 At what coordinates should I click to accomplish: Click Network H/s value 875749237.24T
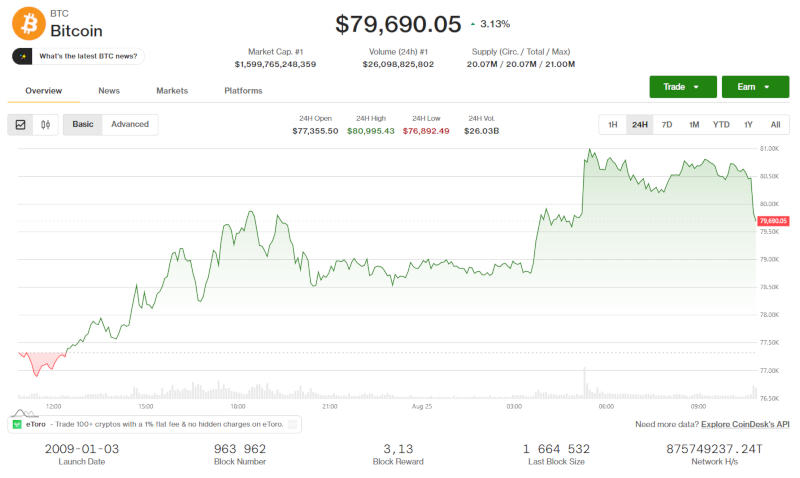point(714,449)
